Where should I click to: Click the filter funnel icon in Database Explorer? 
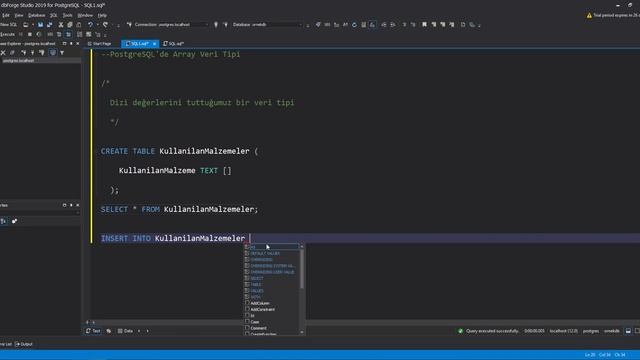coord(62,53)
